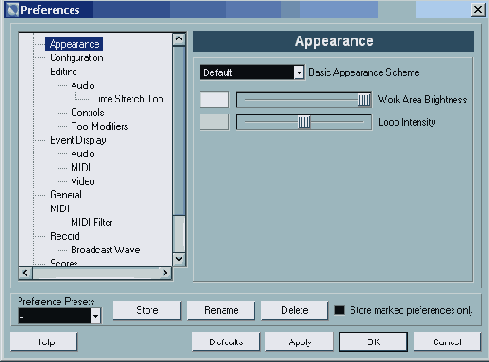
Task: Click the Loop Intensity color swatch
Action: coord(214,122)
